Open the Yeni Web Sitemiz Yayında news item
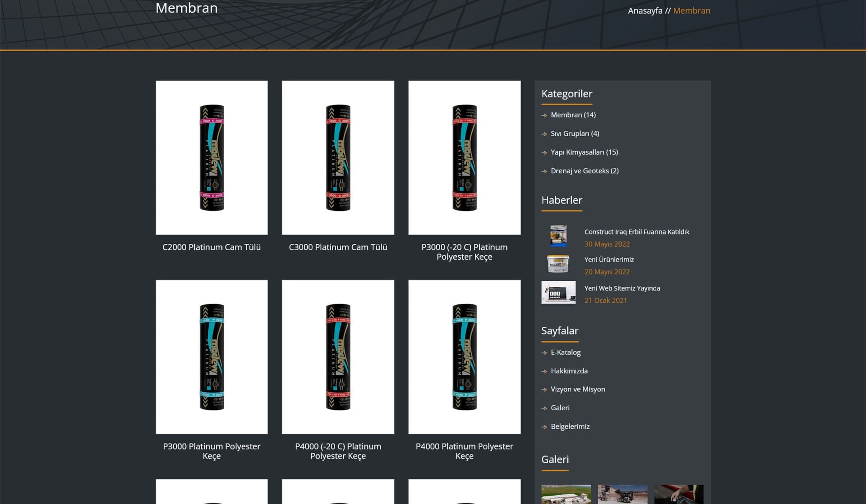 tap(622, 288)
